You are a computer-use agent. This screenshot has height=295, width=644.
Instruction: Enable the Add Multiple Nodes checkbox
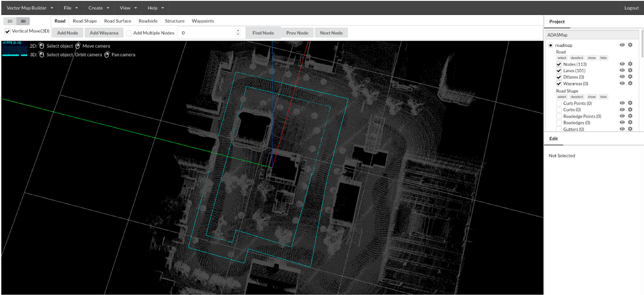tap(129, 33)
